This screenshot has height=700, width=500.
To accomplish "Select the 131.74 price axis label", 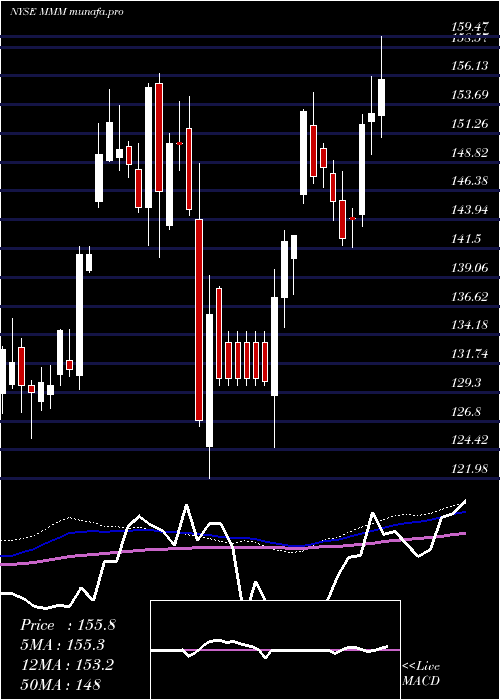I will 470,354.
